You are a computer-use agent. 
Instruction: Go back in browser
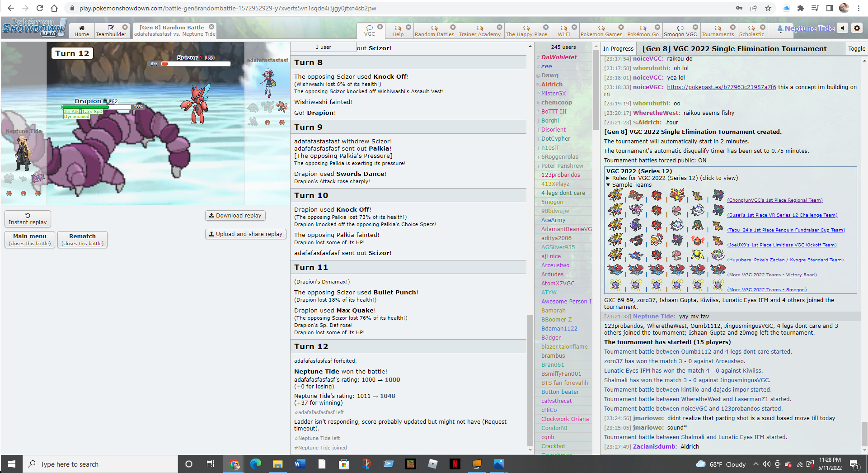click(x=11, y=8)
